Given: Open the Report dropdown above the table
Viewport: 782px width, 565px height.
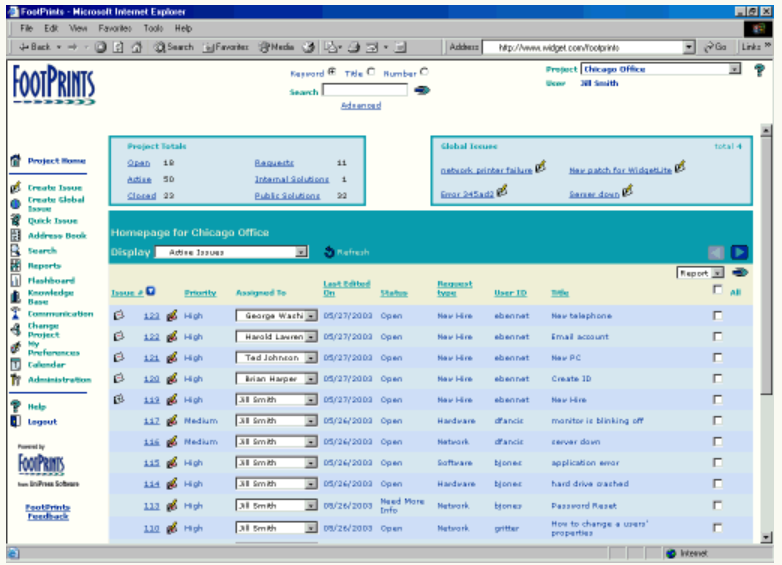Looking at the screenshot, I should pyautogui.click(x=701, y=272).
